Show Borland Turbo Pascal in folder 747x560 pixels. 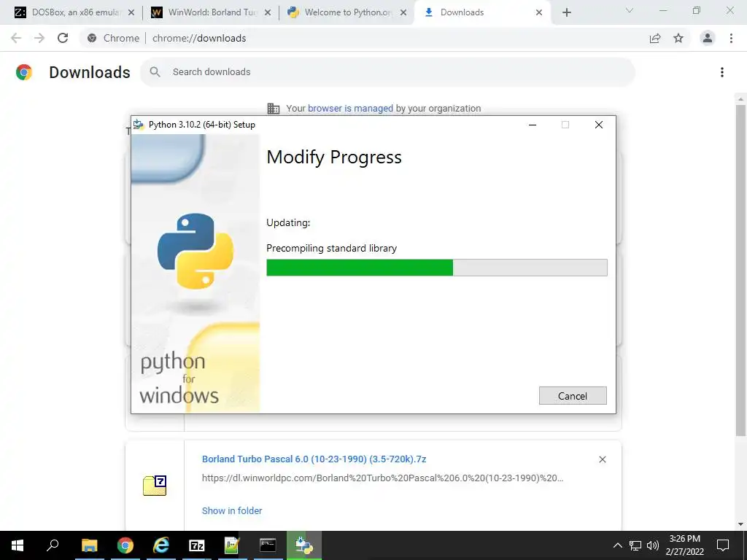click(x=232, y=510)
